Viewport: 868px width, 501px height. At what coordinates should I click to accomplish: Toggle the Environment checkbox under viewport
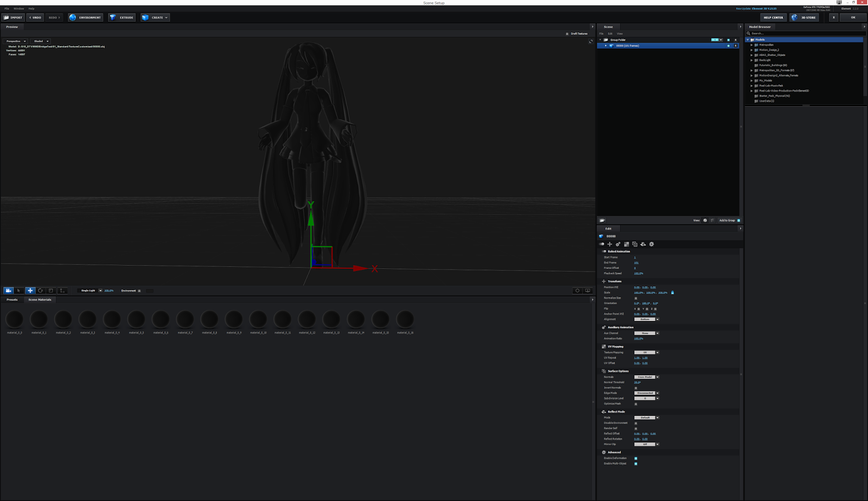tap(139, 291)
